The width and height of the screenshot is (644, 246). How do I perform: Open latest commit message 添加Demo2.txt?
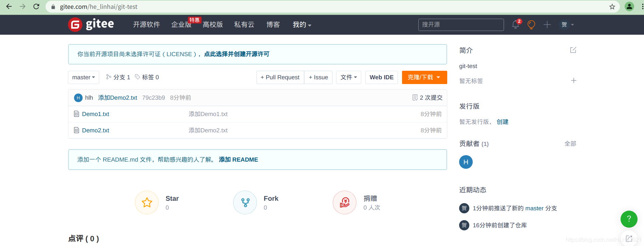(x=118, y=98)
